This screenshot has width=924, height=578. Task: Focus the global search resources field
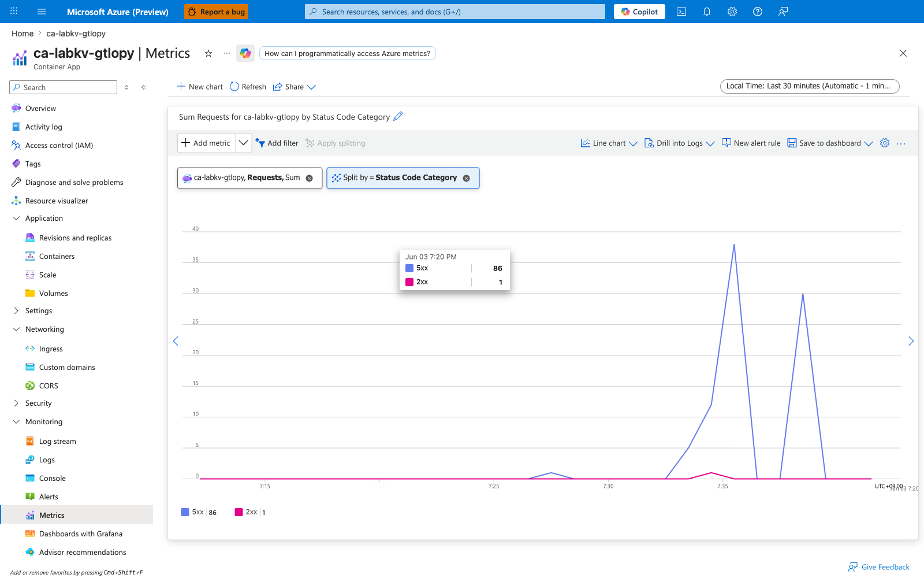455,12
